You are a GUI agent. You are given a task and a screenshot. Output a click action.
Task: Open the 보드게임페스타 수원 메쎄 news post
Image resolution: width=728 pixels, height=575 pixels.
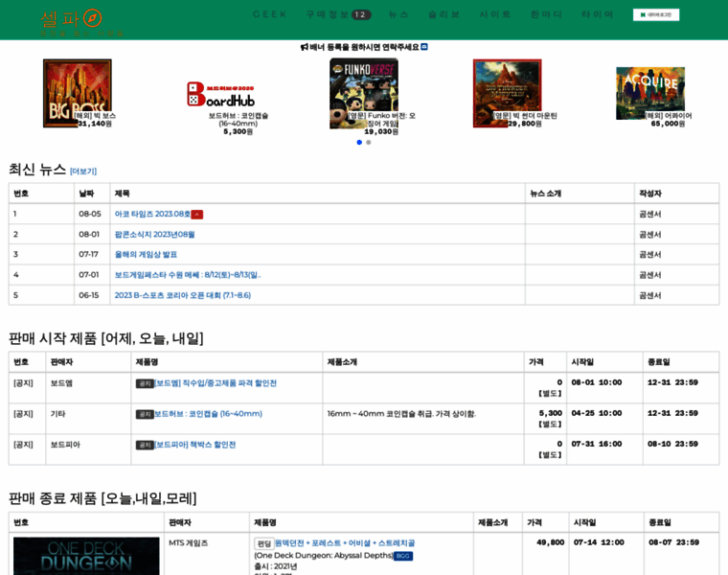pos(188,275)
